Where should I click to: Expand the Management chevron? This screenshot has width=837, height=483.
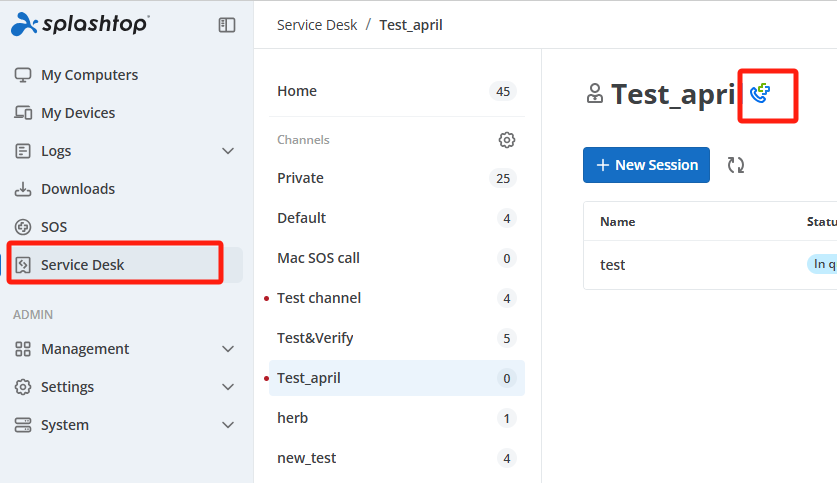tap(228, 349)
